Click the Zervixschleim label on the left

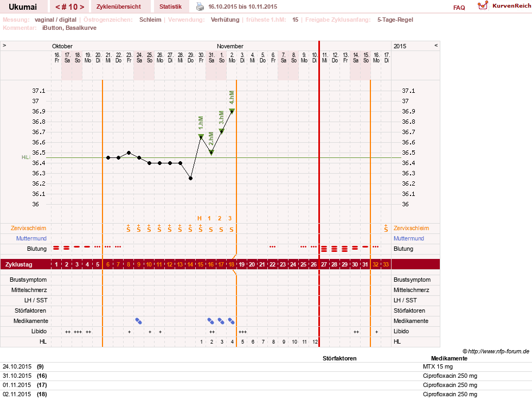(x=28, y=228)
